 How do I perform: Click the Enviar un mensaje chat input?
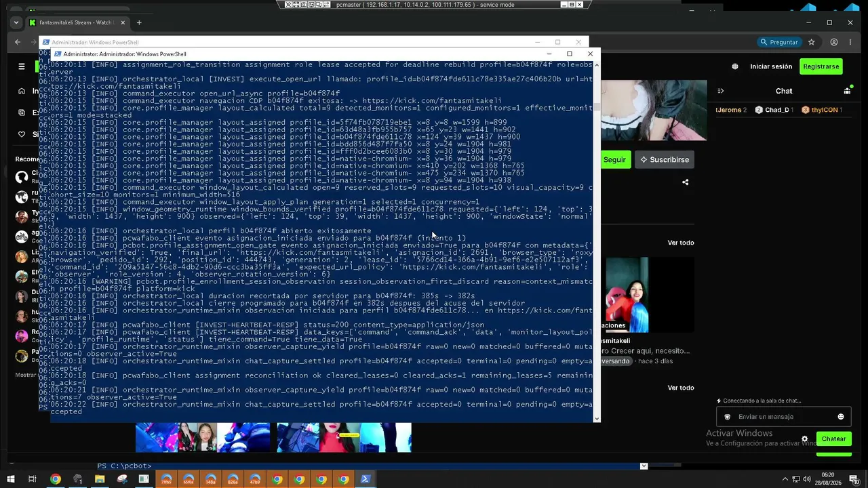point(784,417)
